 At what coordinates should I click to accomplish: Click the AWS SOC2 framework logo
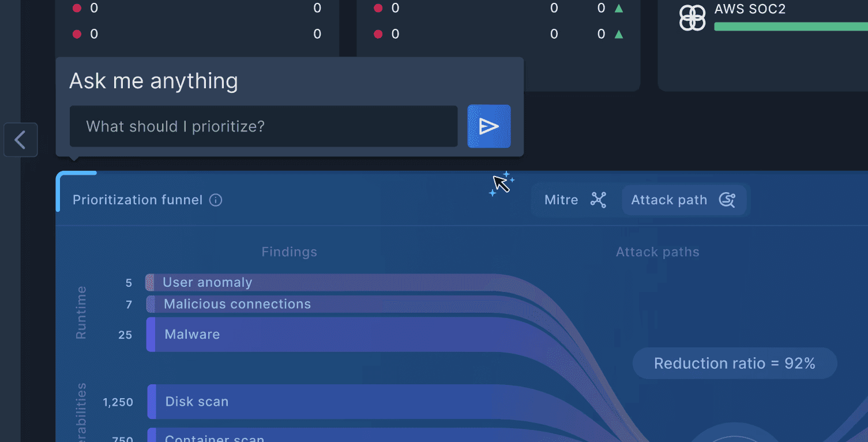click(x=692, y=17)
